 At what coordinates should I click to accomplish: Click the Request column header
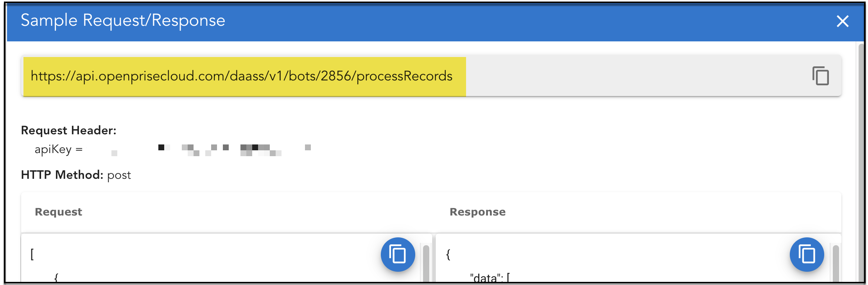tap(59, 212)
